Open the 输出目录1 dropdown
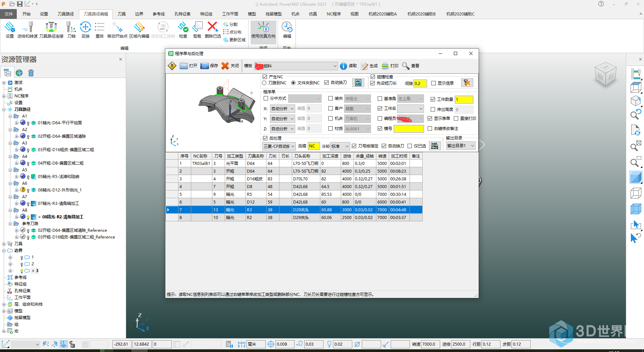This screenshot has height=352, width=644. 461,146
